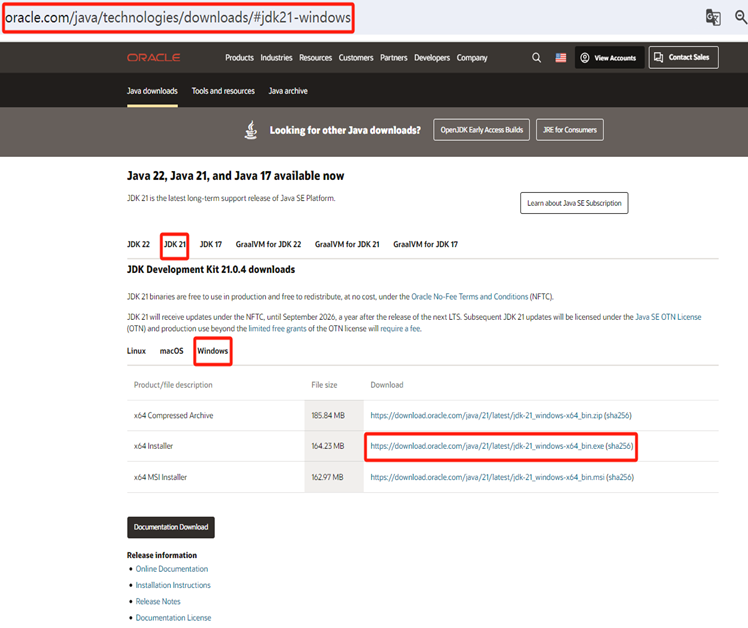Viewport: 748px width, 628px height.
Task: Select the Windows OS tab
Action: [x=213, y=351]
